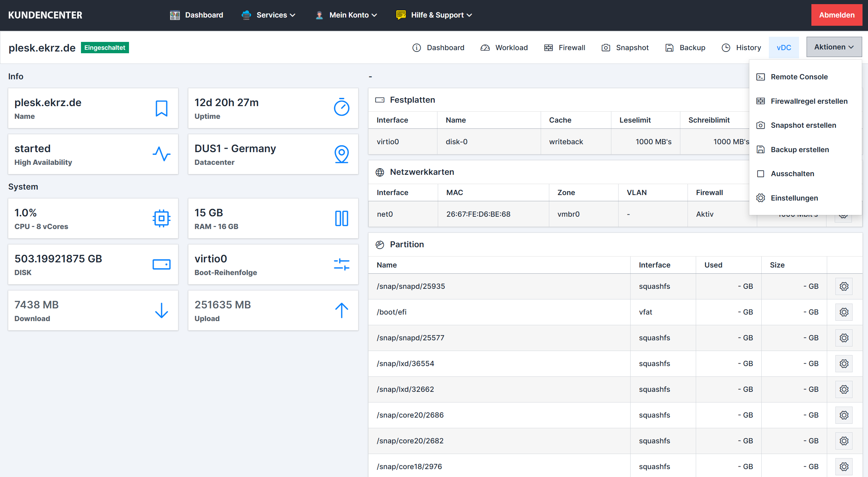This screenshot has height=477, width=868.
Task: Select Remote Console from Aktionen menu
Action: point(799,77)
